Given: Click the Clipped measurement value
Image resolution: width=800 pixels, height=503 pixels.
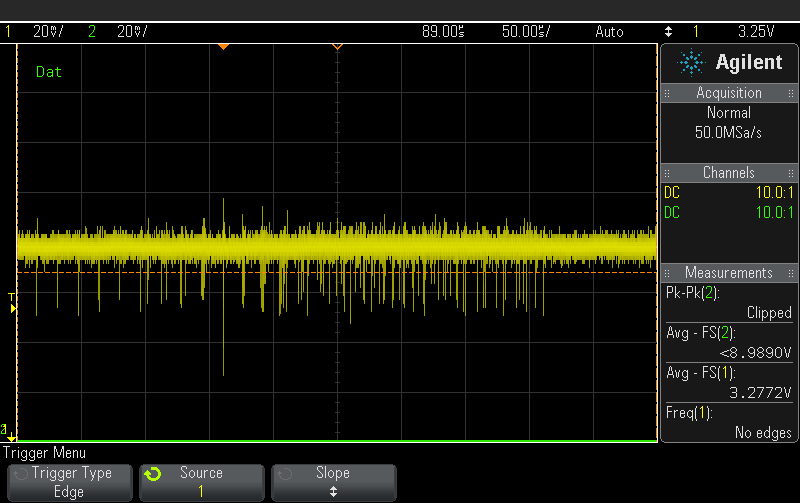Looking at the screenshot, I should (769, 313).
